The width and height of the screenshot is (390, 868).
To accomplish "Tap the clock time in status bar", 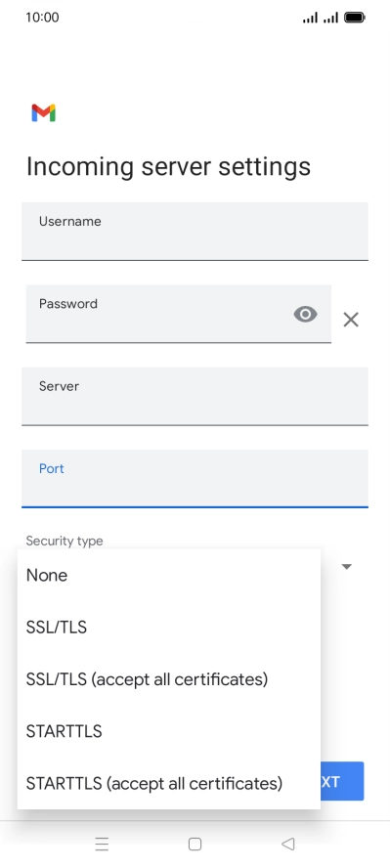I will pyautogui.click(x=42, y=18).
